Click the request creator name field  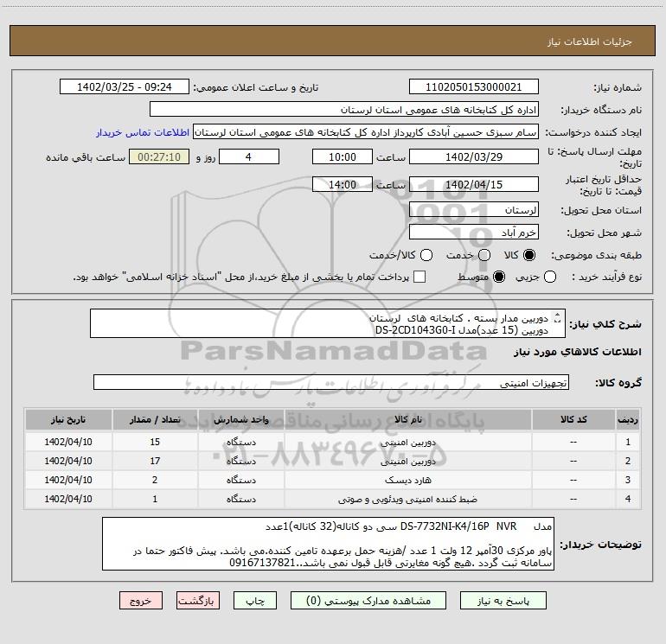(x=366, y=132)
